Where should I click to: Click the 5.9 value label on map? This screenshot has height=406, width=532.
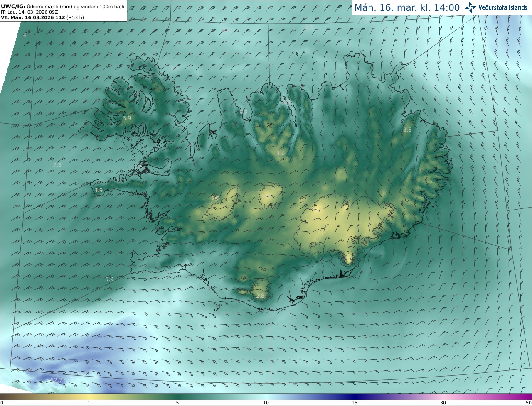[x=109, y=279]
